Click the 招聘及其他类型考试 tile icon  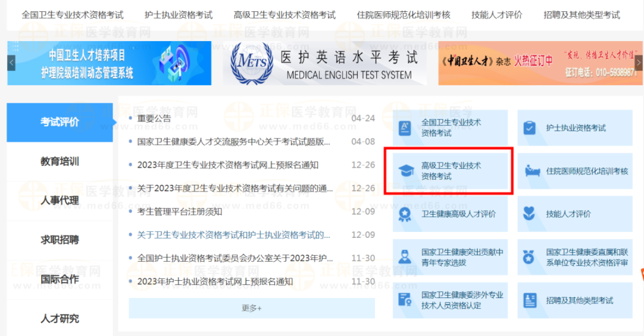pyautogui.click(x=530, y=300)
